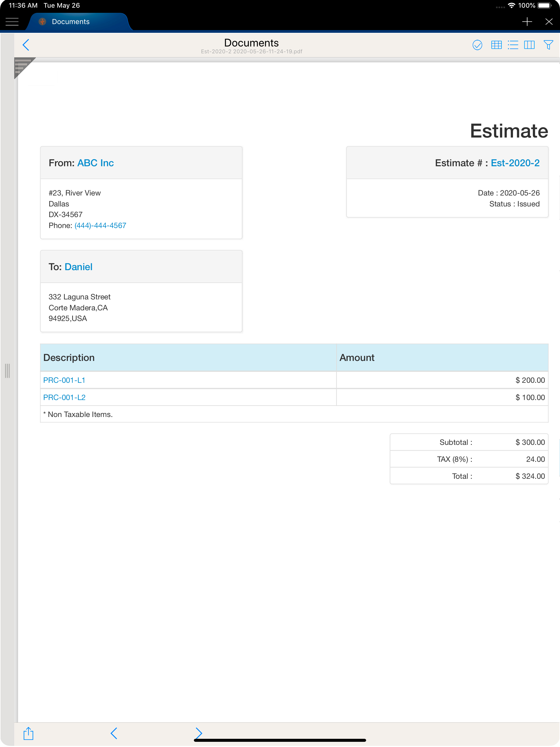Select the $ 100.00 amount
The height and width of the screenshot is (747, 560).
530,398
